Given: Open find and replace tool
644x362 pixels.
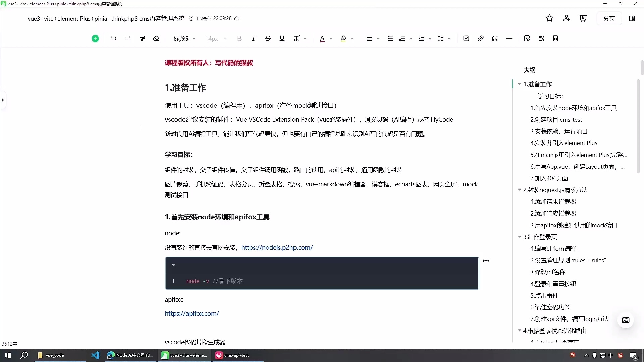Looking at the screenshot, I should 527,38.
